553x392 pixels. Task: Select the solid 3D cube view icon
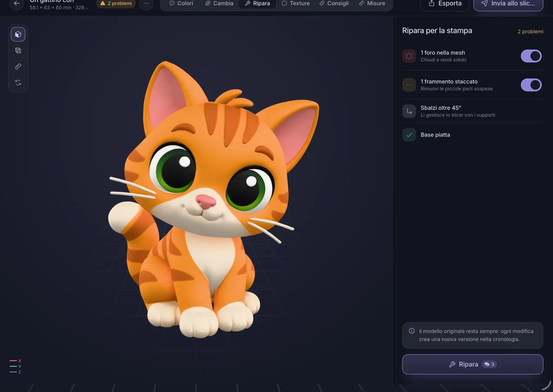point(18,34)
